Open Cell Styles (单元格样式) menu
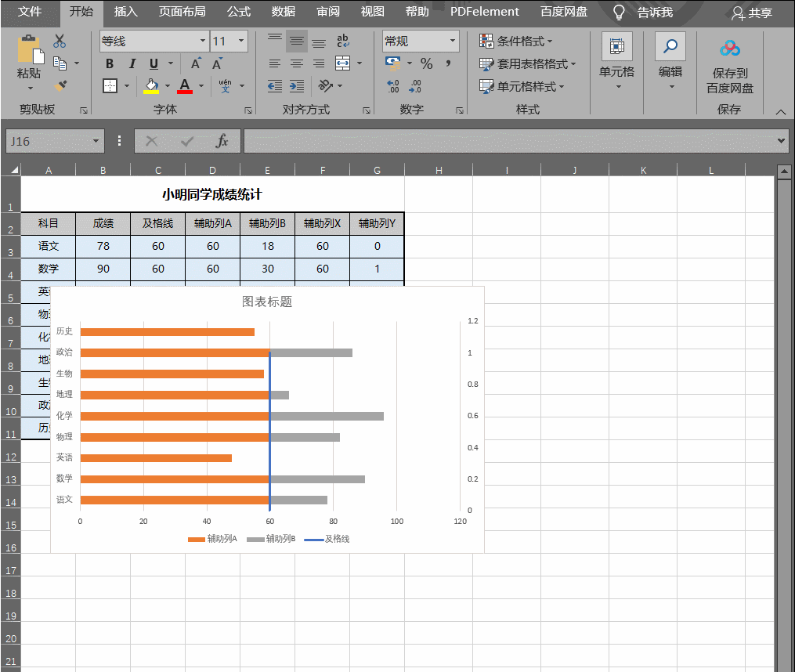Image resolution: width=795 pixels, height=672 pixels. point(521,87)
